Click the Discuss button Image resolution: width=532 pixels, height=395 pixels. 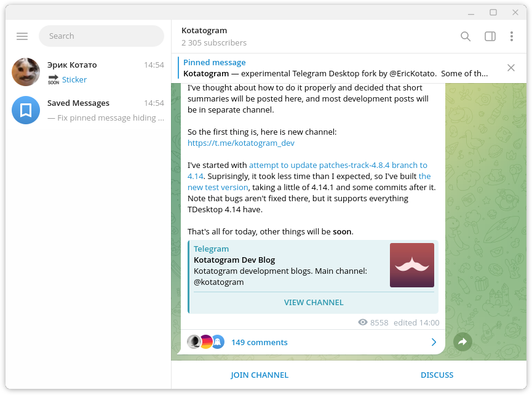pyautogui.click(x=437, y=375)
